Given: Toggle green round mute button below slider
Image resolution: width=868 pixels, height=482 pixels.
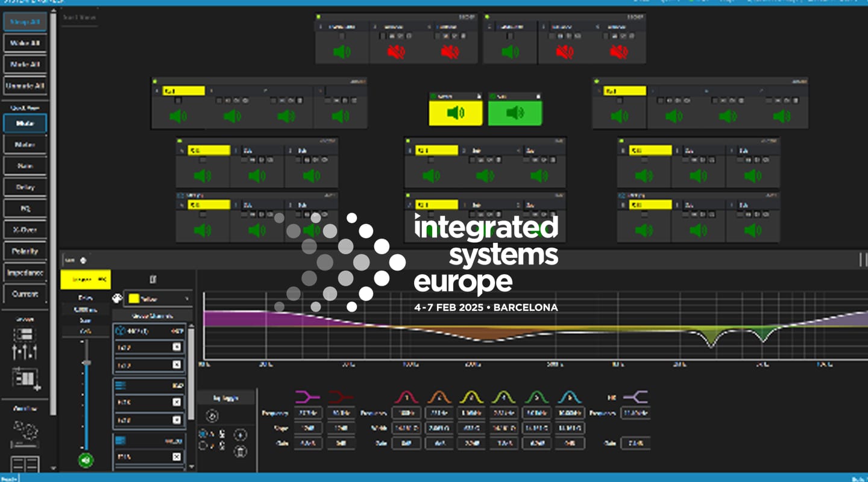Looking at the screenshot, I should tap(86, 461).
